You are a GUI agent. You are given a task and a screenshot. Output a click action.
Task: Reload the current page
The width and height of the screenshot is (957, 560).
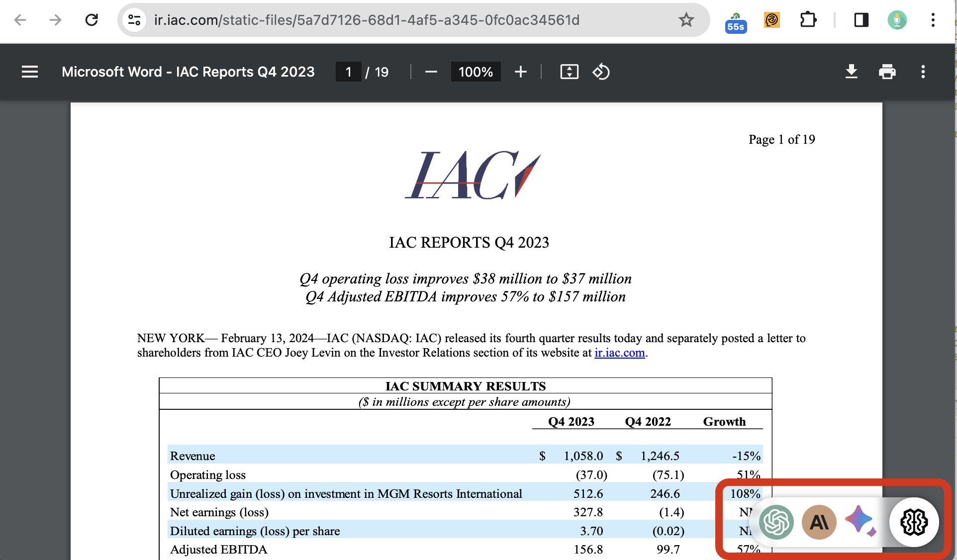(x=92, y=20)
